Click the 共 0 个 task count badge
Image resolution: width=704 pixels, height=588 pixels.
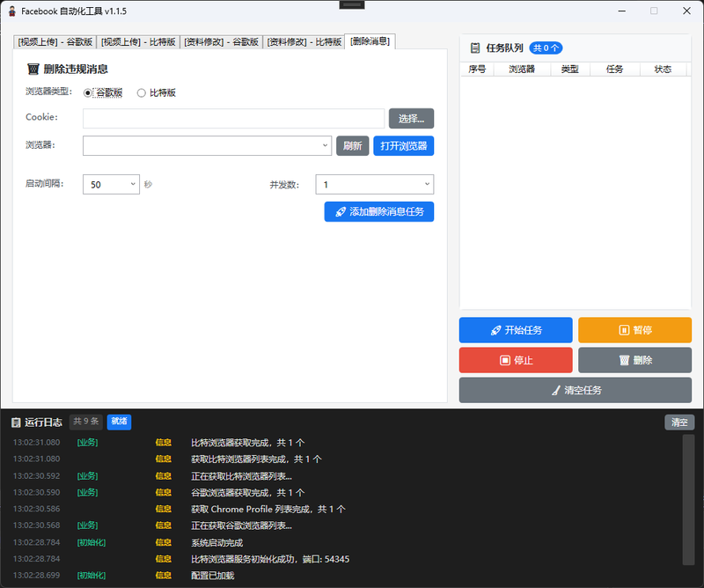pos(546,48)
